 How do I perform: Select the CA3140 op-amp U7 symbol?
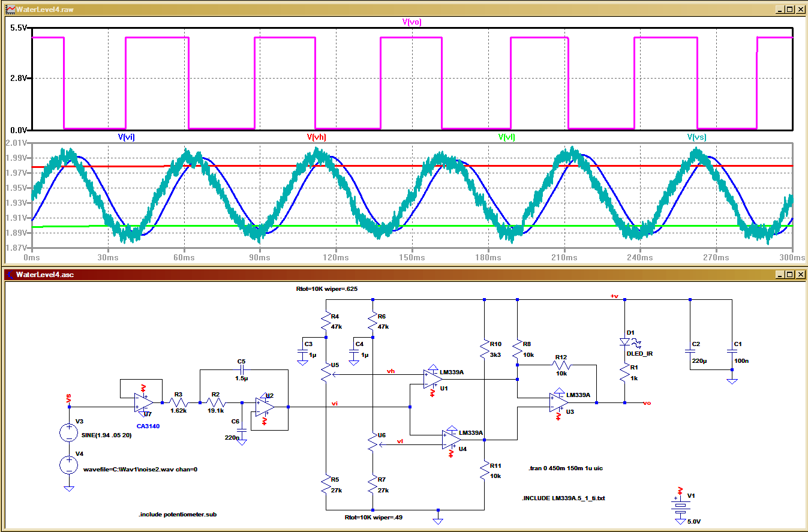click(x=145, y=402)
